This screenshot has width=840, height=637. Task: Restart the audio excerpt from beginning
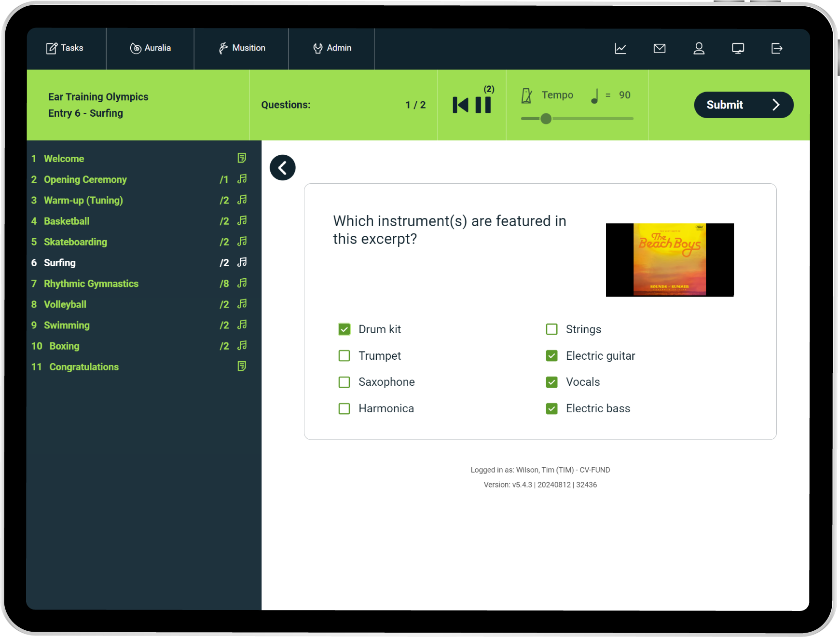[460, 105]
